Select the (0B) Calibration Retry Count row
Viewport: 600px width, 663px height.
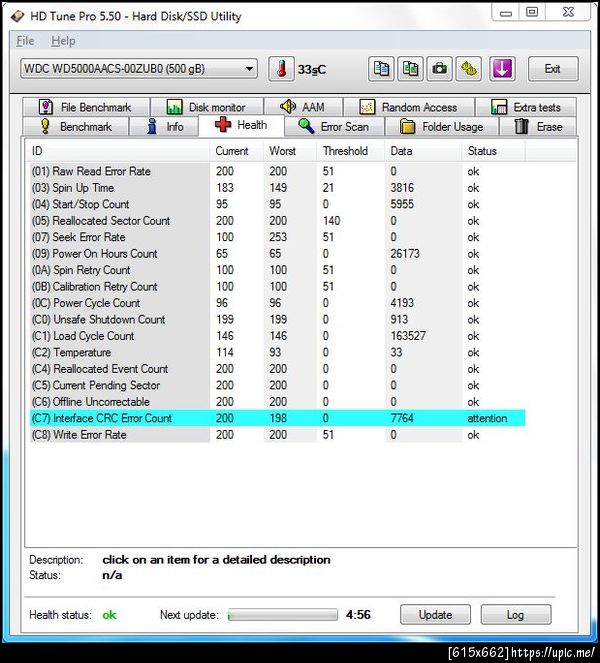point(278,287)
